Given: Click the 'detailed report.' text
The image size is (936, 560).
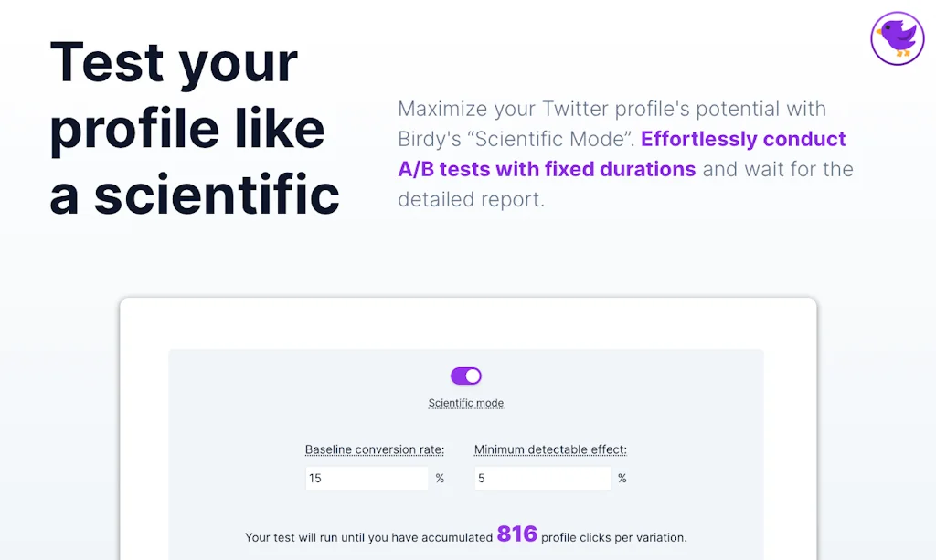Looking at the screenshot, I should pos(471,198).
